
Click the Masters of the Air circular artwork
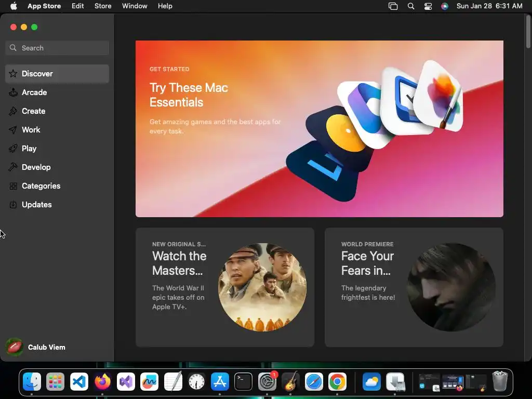pos(262,287)
